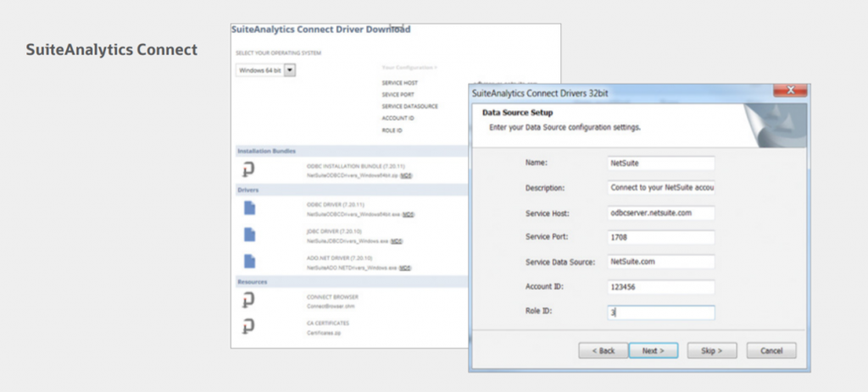Screen dimensions: 868x392
Task: Close the SuiteAnalytics Connect Drivers 32bit dialog
Action: coord(790,90)
